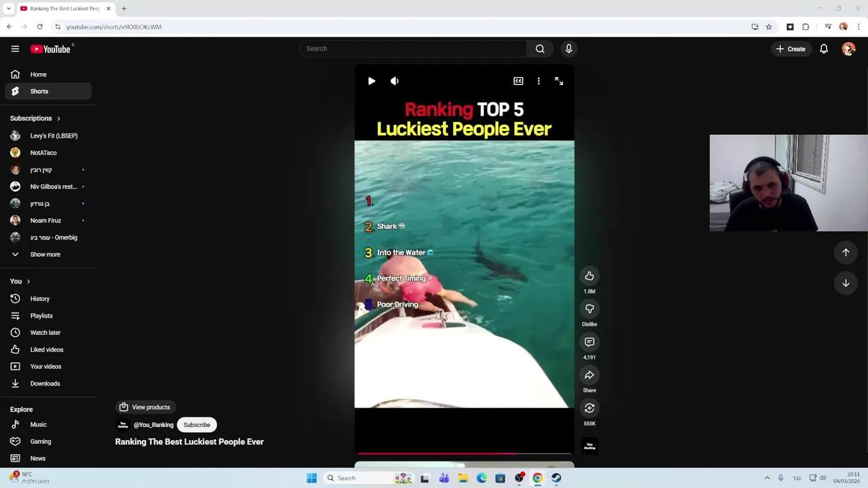Open Noam Firuz subscription channel

tap(47, 220)
